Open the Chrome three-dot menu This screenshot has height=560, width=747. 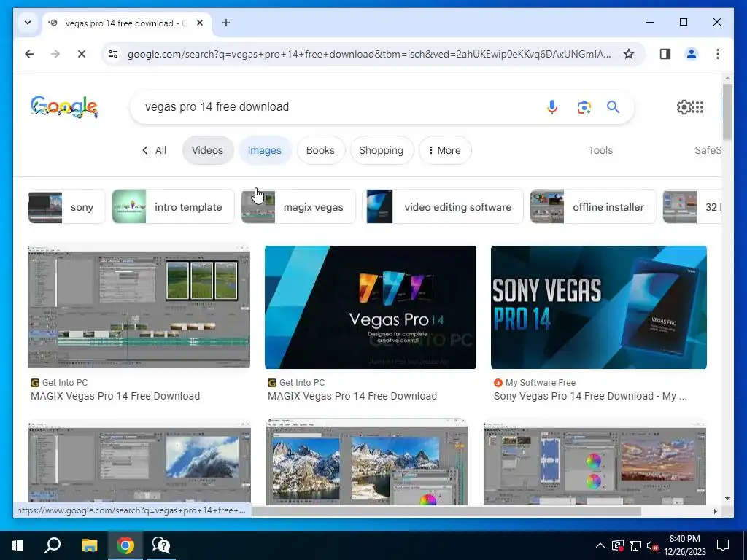pos(718,54)
